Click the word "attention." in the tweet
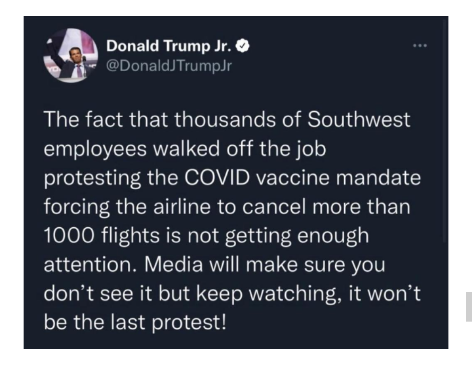 tap(91, 265)
